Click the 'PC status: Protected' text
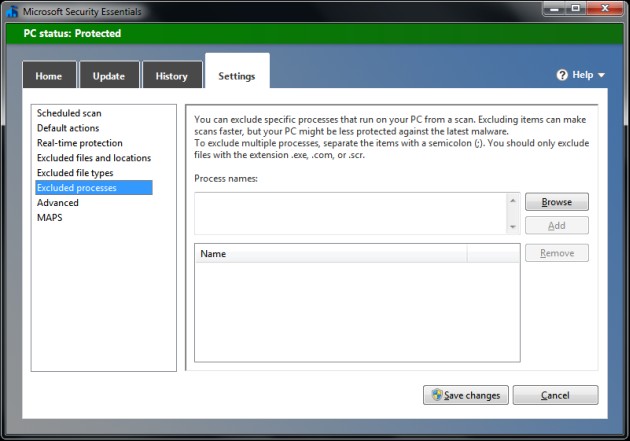630x441 pixels. click(72, 33)
